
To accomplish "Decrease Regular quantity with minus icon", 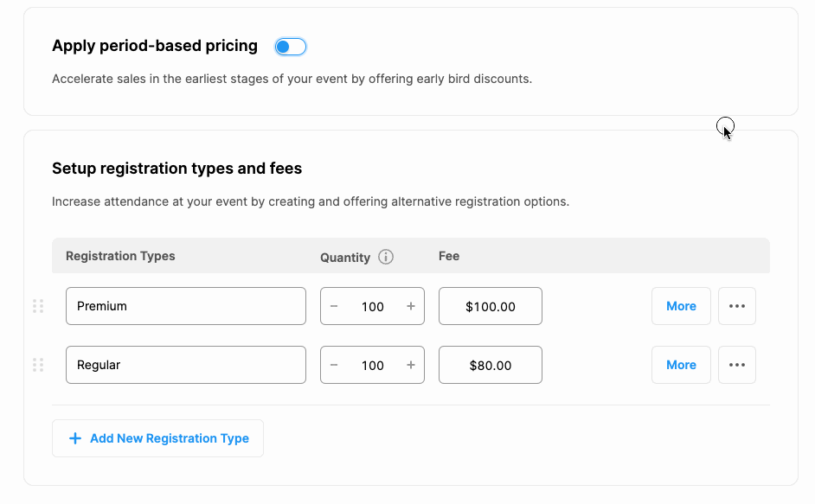I will [x=334, y=365].
